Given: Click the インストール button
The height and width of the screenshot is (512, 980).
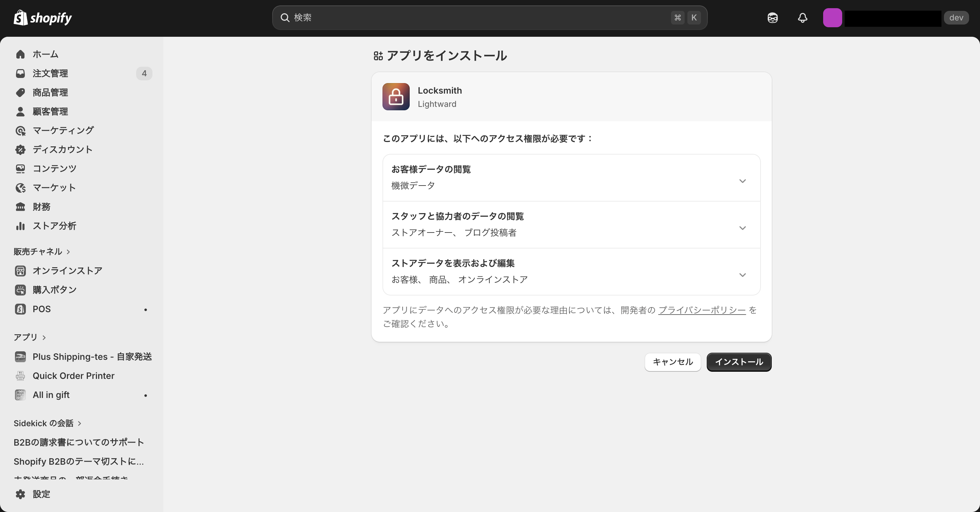Looking at the screenshot, I should (739, 362).
